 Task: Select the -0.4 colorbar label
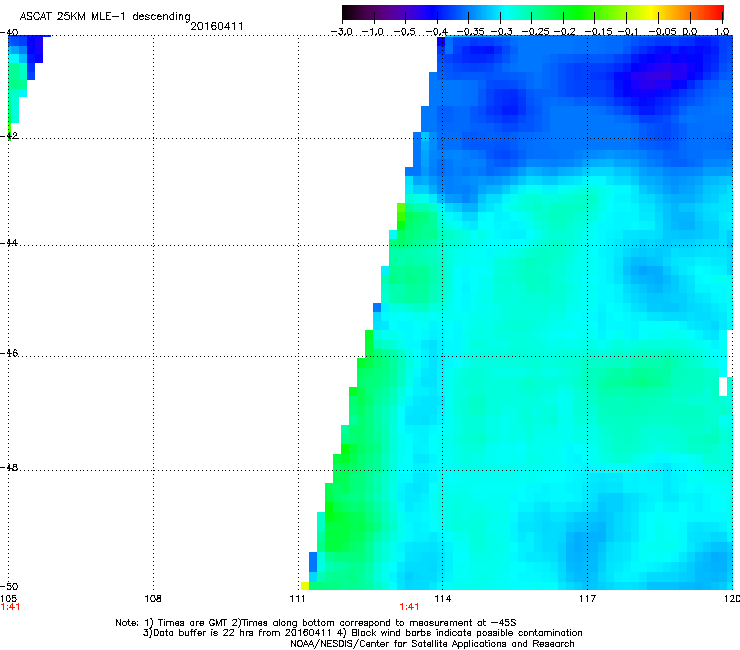(437, 32)
